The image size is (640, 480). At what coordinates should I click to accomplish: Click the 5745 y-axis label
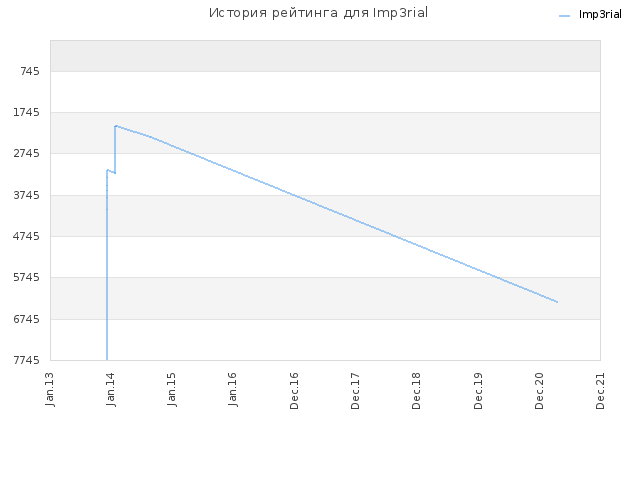coord(27,278)
